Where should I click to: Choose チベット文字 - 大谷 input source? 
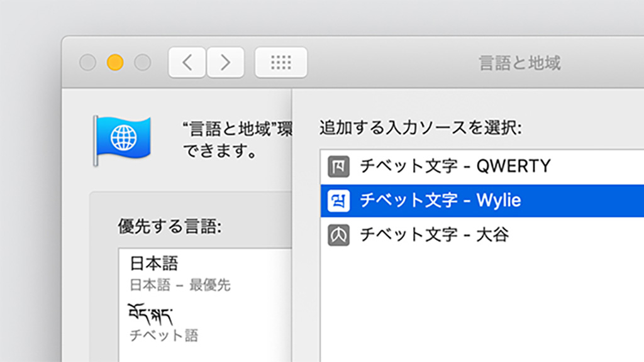[x=434, y=235]
